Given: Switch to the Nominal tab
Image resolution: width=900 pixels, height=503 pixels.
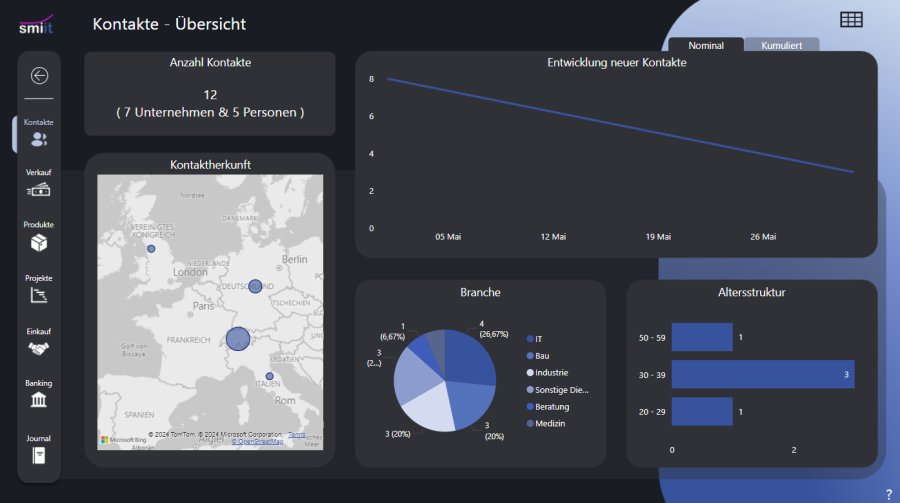Looking at the screenshot, I should [706, 45].
